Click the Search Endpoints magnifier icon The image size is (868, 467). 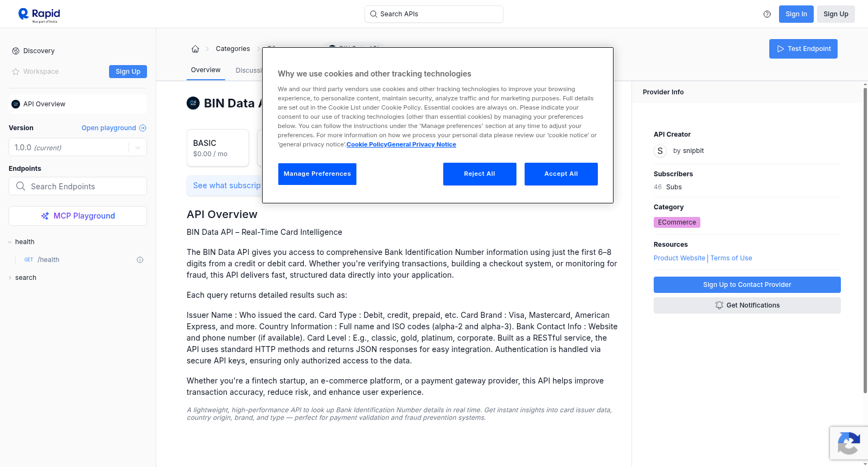[x=21, y=186]
